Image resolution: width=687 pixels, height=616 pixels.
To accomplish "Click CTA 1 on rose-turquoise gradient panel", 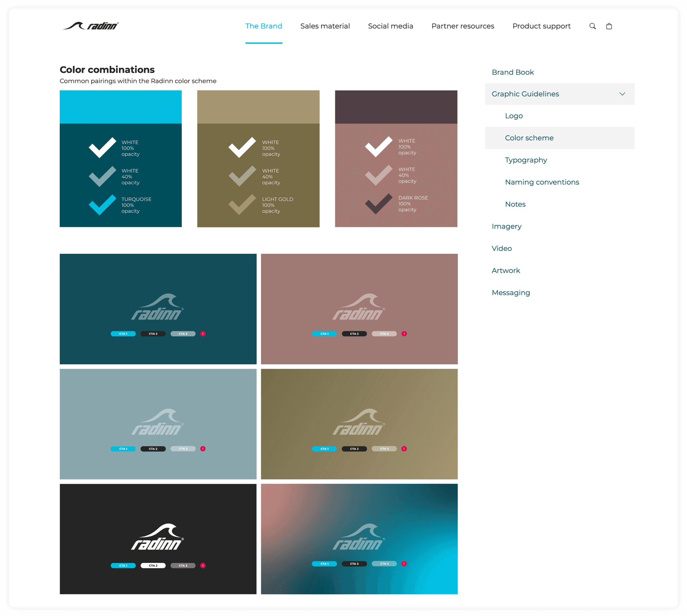I will click(x=325, y=564).
